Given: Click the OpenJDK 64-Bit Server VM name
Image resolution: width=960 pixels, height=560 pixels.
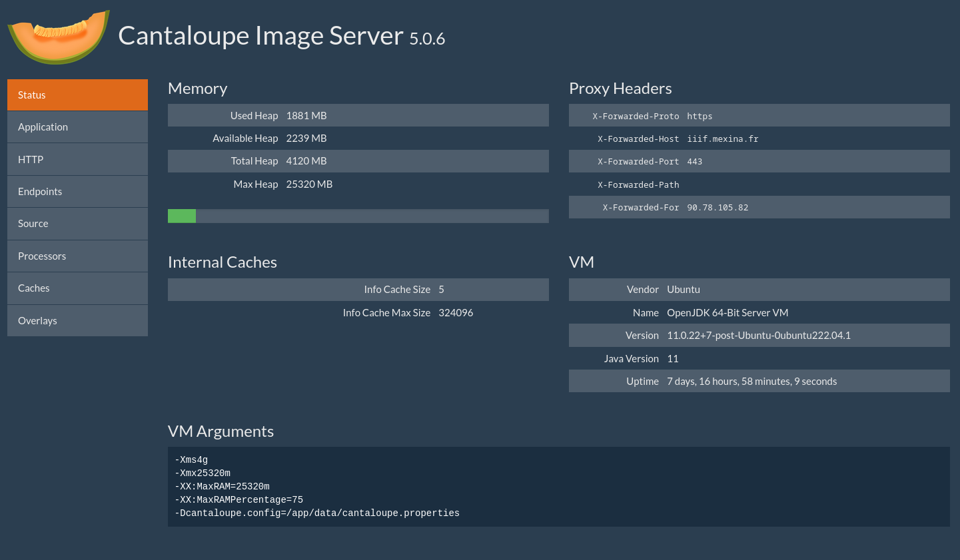Looking at the screenshot, I should [x=727, y=313].
